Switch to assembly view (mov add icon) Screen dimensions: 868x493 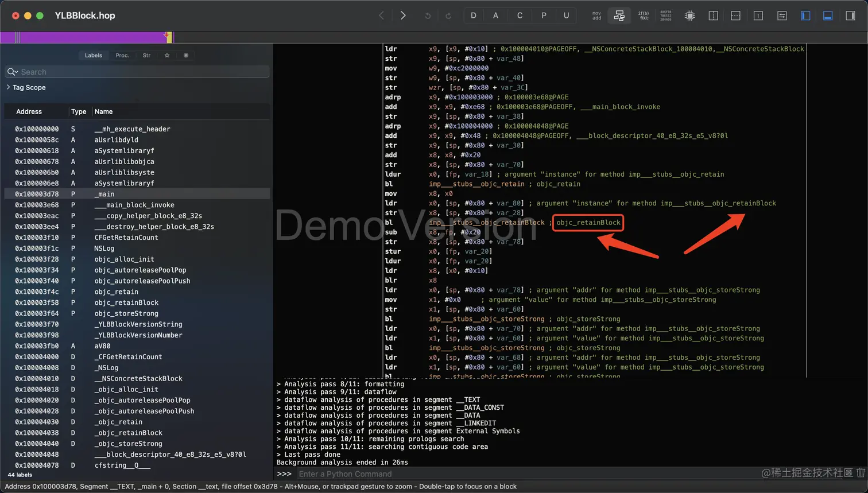click(597, 15)
